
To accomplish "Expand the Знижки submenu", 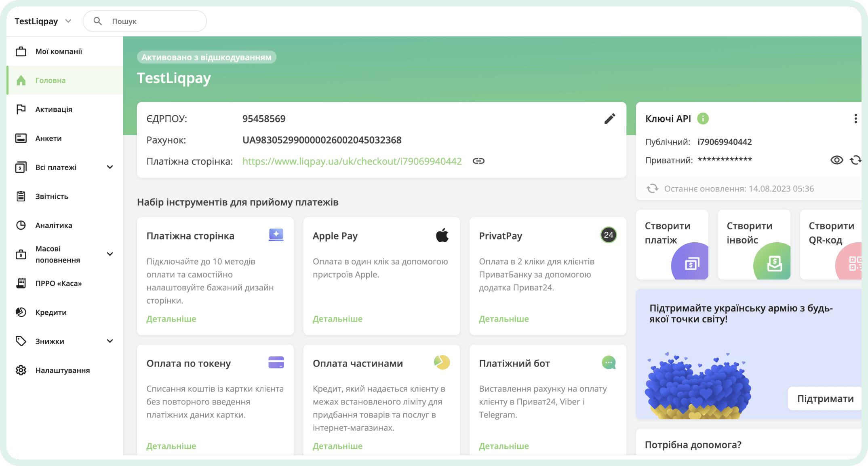I will [x=110, y=341].
